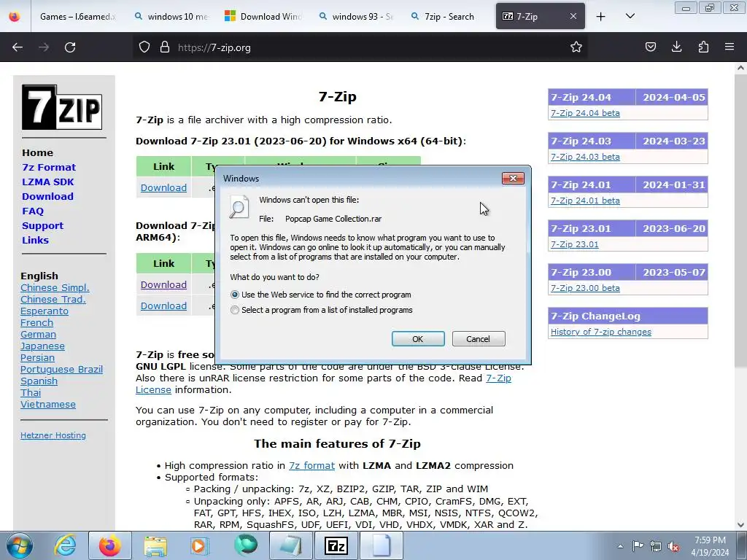This screenshot has height=560, width=747.
Task: Click the Action Center flag icon
Action: click(x=638, y=546)
